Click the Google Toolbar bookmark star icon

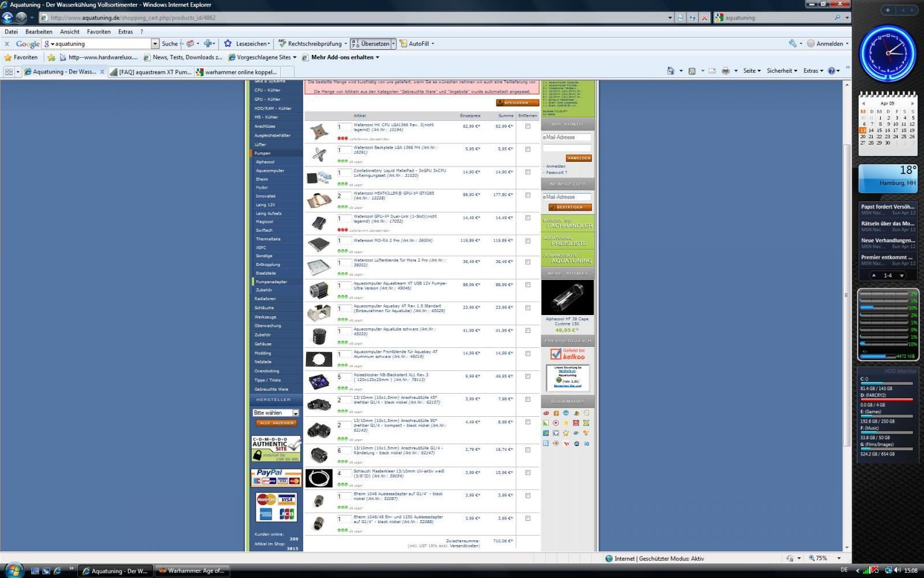pyautogui.click(x=228, y=43)
